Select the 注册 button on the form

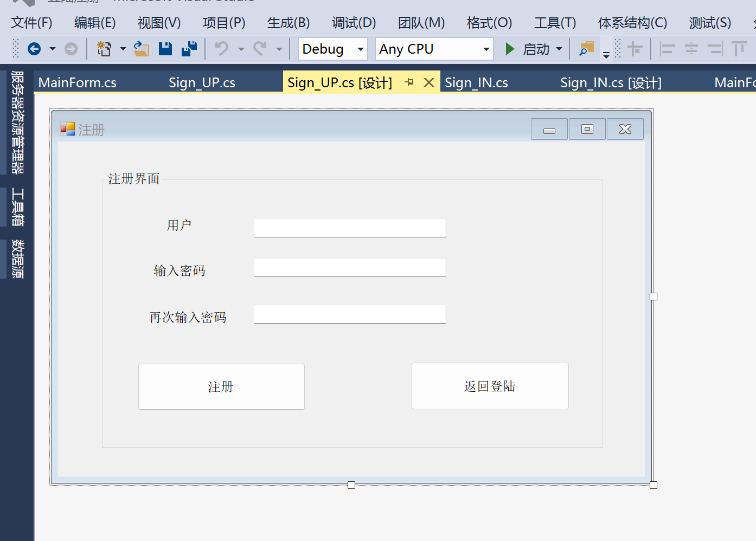(221, 387)
